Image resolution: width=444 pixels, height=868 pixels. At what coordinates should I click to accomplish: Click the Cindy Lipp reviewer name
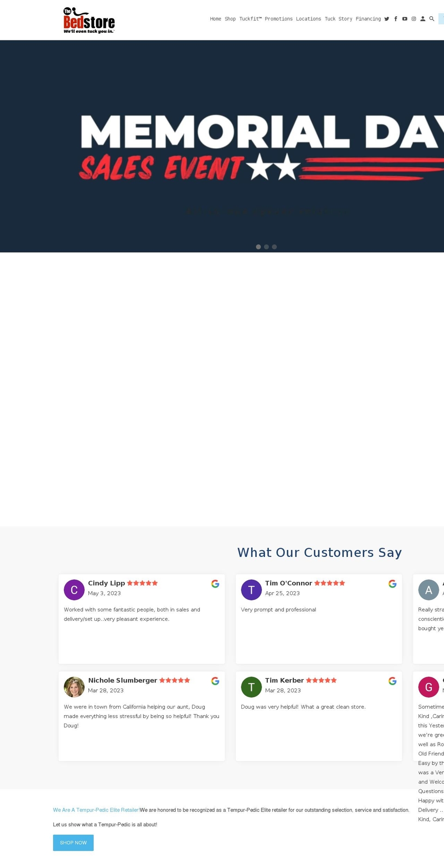[106, 583]
